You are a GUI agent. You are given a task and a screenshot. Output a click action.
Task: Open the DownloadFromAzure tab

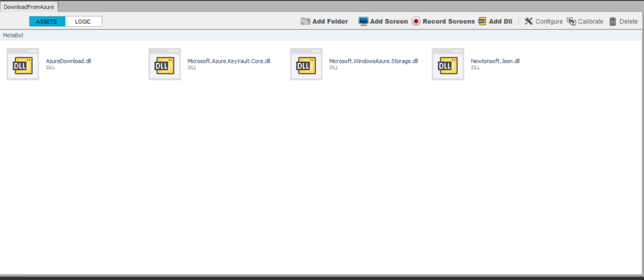click(x=29, y=7)
